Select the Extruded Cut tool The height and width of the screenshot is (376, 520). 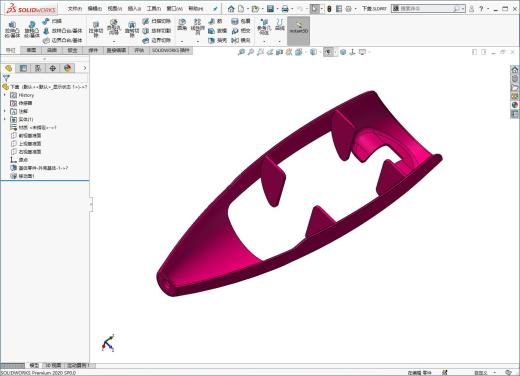tap(96, 29)
